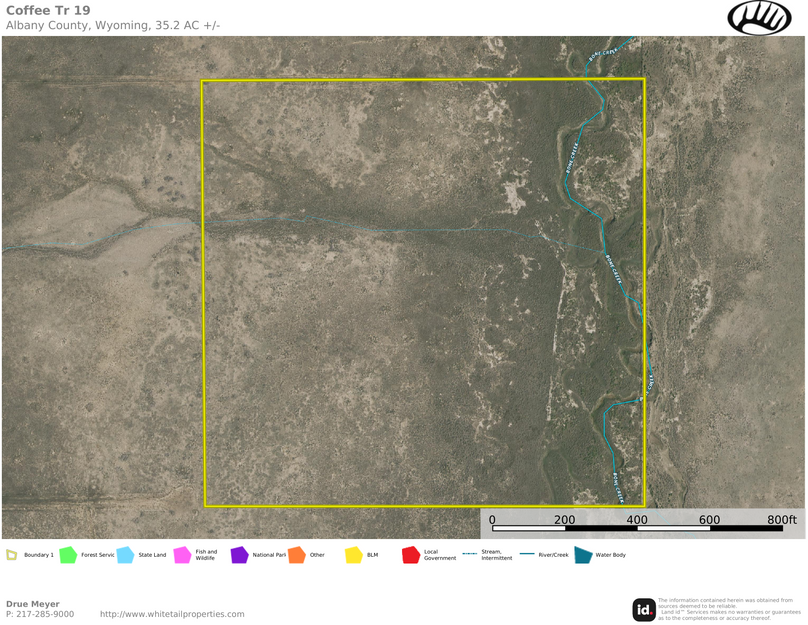Screen dimensions: 808x625
Task: Click the Coffee Tr 19 title
Action: 47,10
